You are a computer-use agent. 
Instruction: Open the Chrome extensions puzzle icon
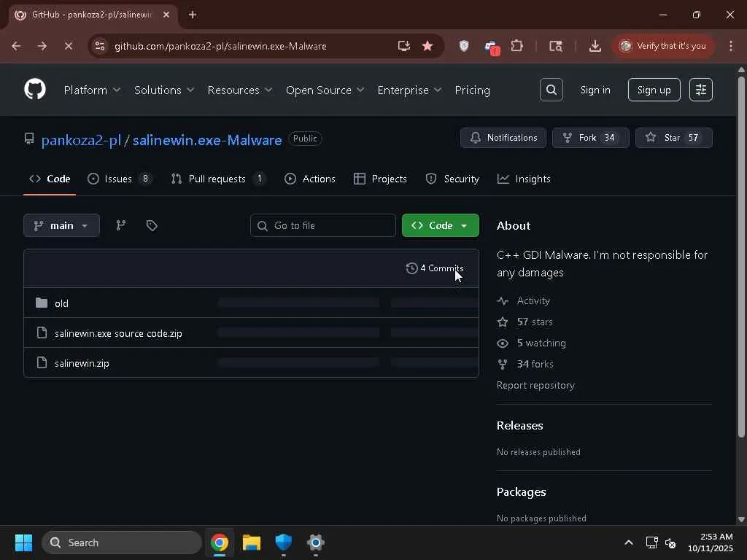(x=516, y=46)
